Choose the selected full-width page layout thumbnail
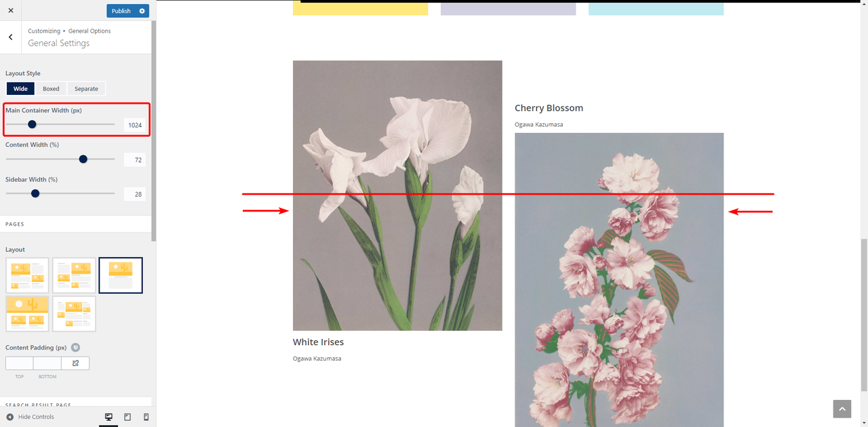 121,275
